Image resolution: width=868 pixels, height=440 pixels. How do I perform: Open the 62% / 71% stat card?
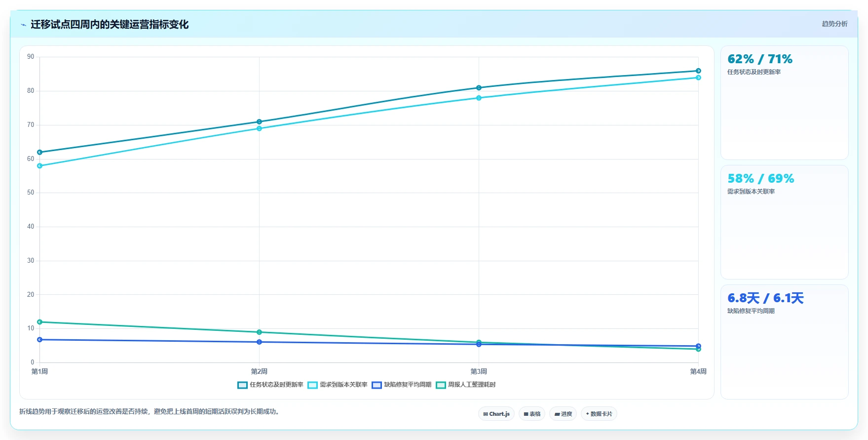(x=785, y=103)
